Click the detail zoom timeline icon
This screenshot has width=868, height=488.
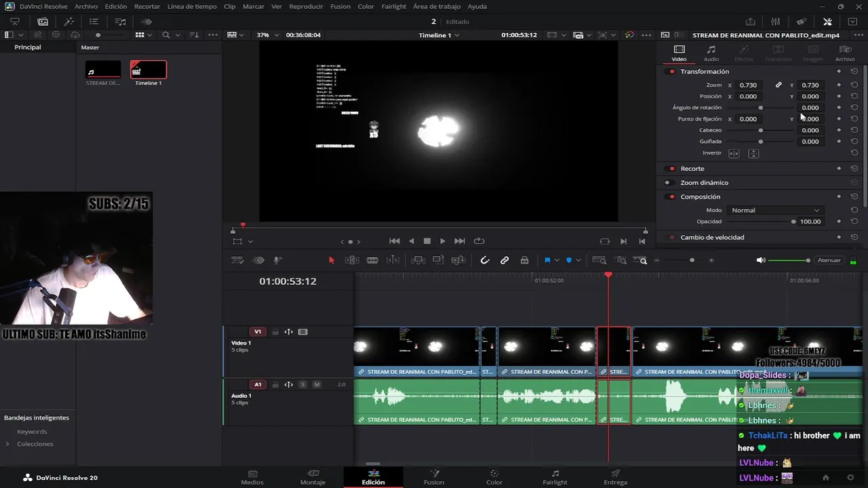(622, 260)
